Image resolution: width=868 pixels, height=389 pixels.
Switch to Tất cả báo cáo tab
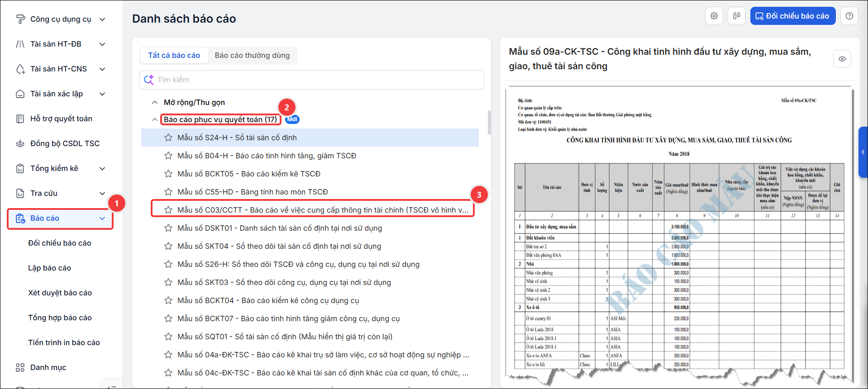pos(174,55)
